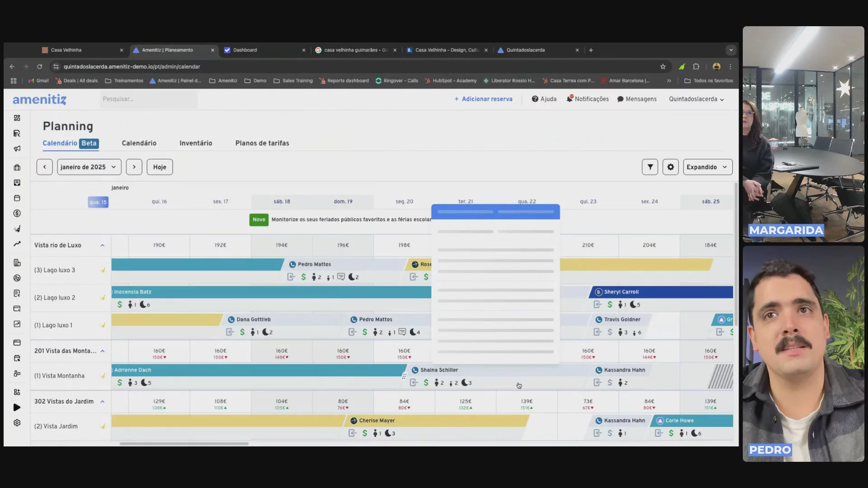Open the dollar coin icon in sidebar
The image size is (868, 488).
pos(17,213)
